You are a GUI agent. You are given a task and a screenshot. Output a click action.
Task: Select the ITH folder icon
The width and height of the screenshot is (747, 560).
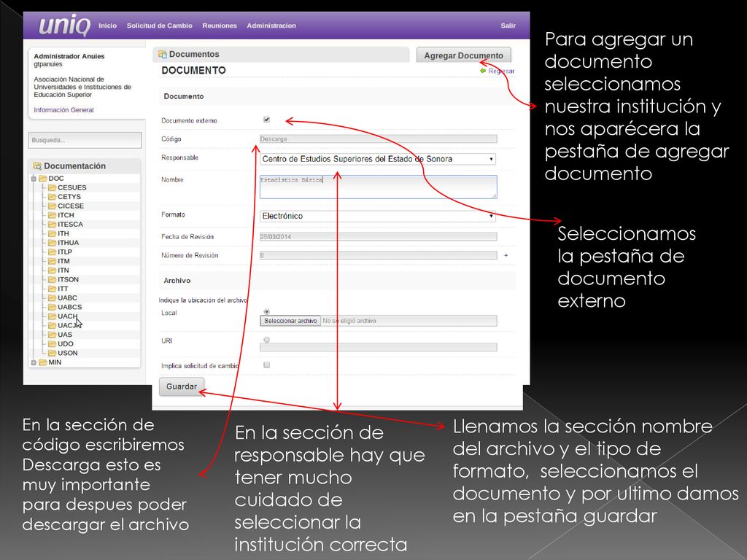[x=52, y=234]
